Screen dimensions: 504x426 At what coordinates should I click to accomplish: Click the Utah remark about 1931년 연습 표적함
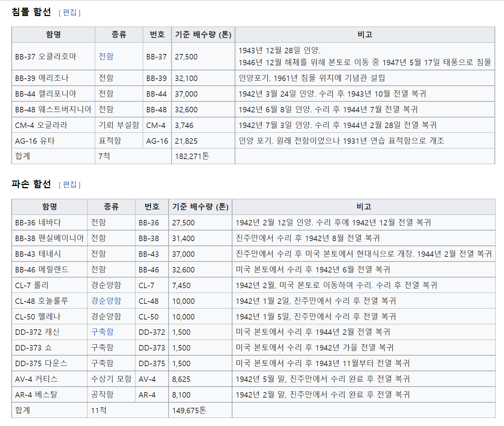[342, 141]
